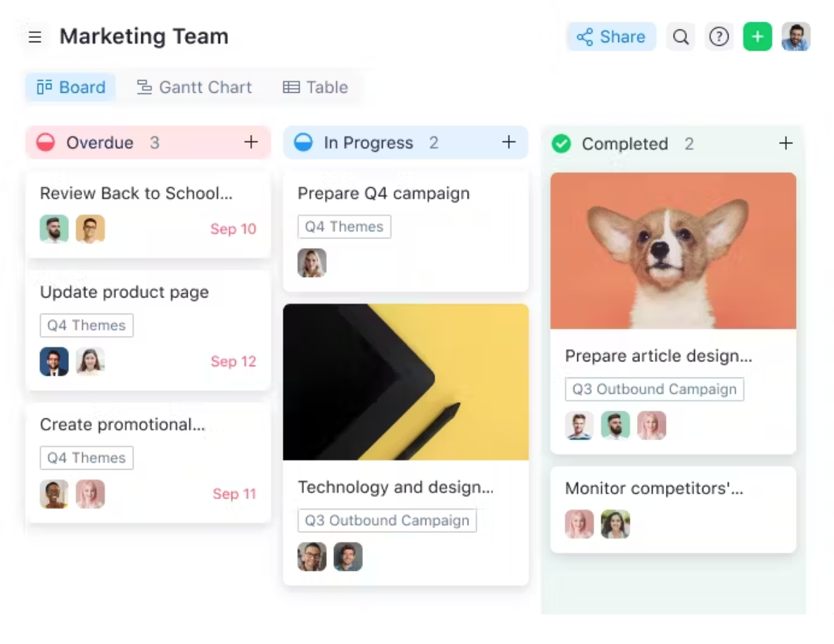Switch to the Gantt Chart view
Image resolution: width=834 pixels, height=644 pixels.
pyautogui.click(x=194, y=87)
